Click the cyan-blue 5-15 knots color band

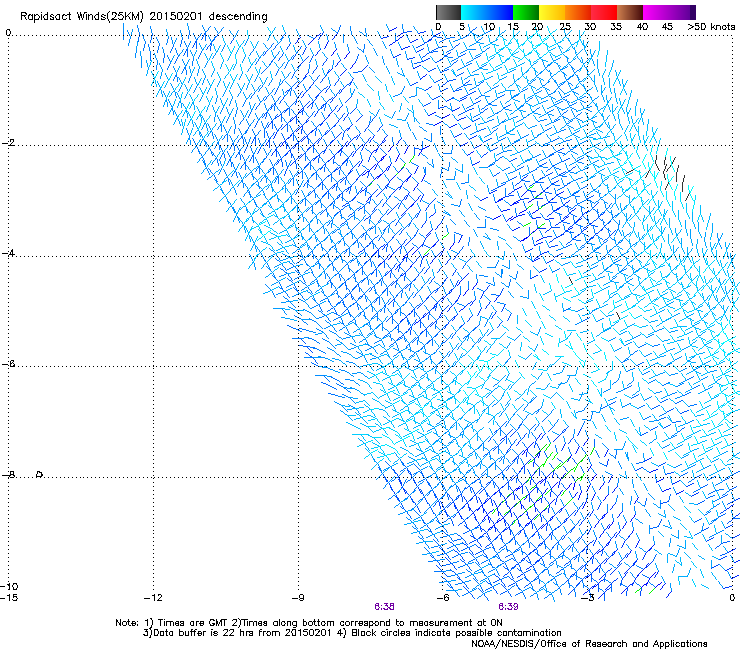click(487, 12)
